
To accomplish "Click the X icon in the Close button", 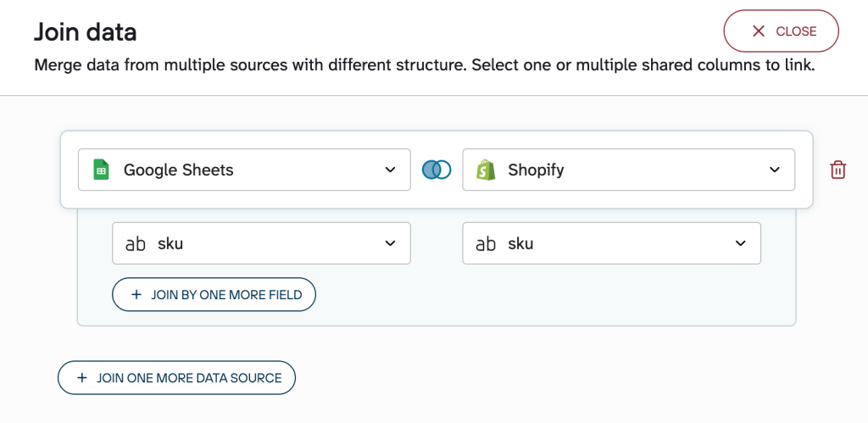I will click(759, 31).
